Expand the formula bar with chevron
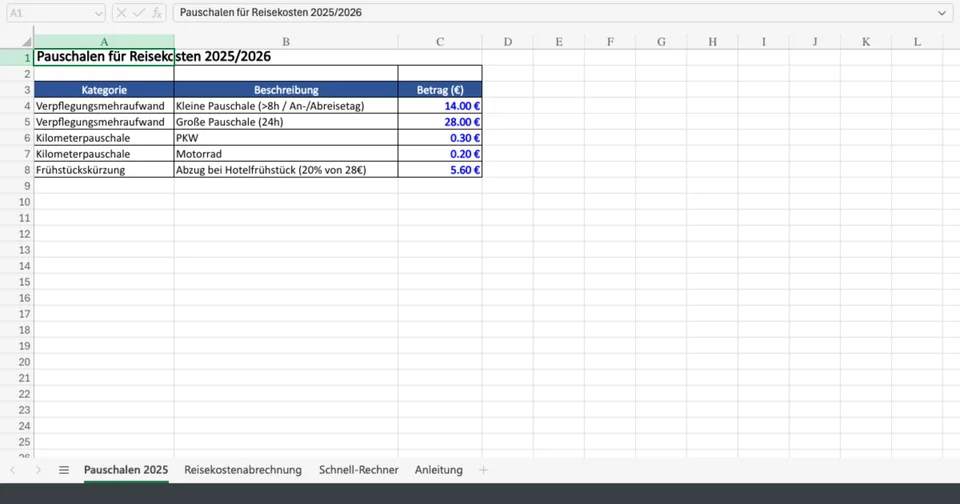The height and width of the screenshot is (504, 960). click(x=941, y=13)
